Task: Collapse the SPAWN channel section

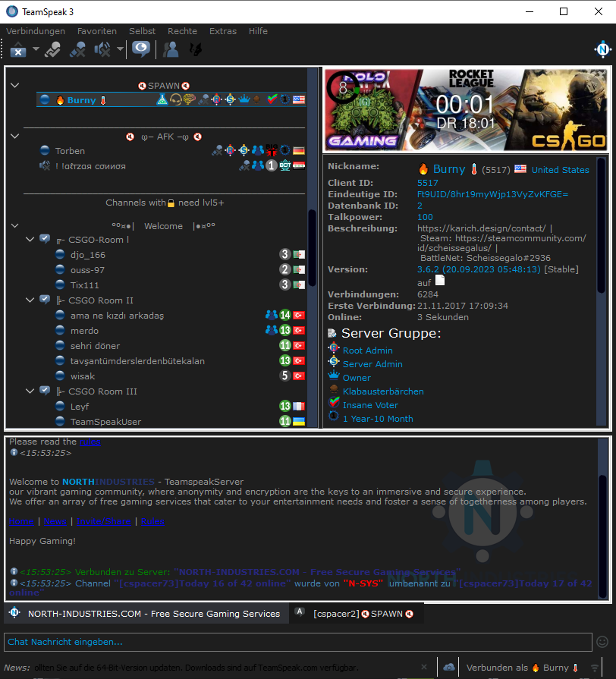Action: (x=14, y=86)
